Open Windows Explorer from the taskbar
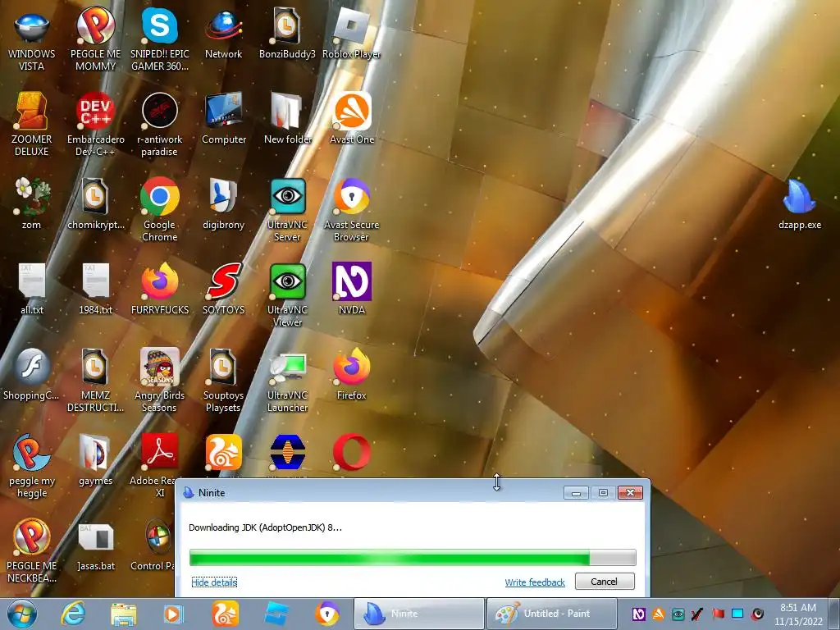Viewport: 840px width, 630px height. (x=124, y=614)
